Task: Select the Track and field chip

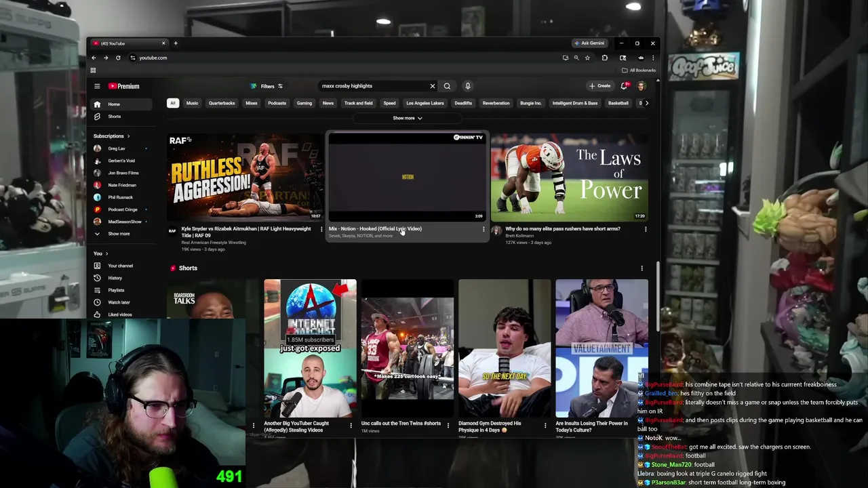Action: (358, 103)
